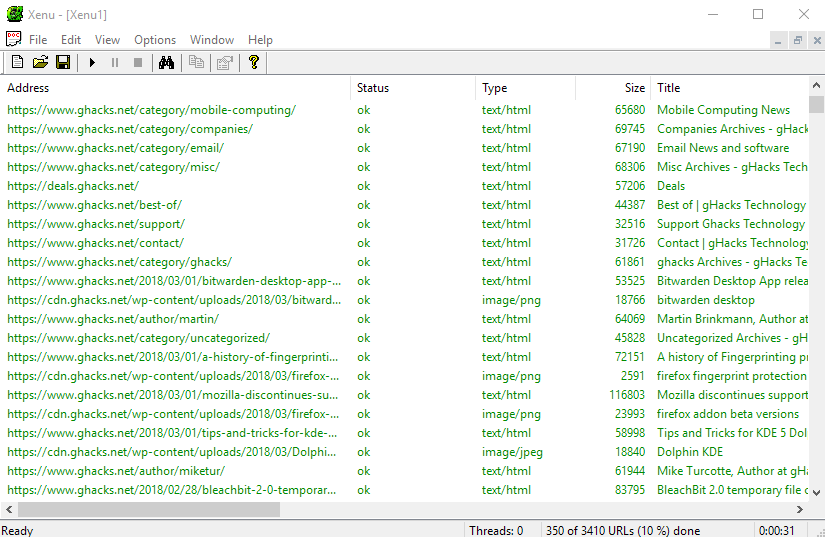The image size is (825, 537).
Task: Select the category/companies/ address
Action: (x=130, y=129)
